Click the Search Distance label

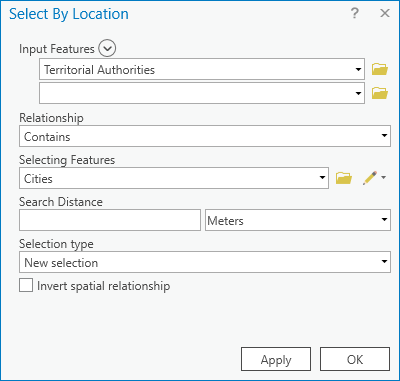click(x=61, y=202)
